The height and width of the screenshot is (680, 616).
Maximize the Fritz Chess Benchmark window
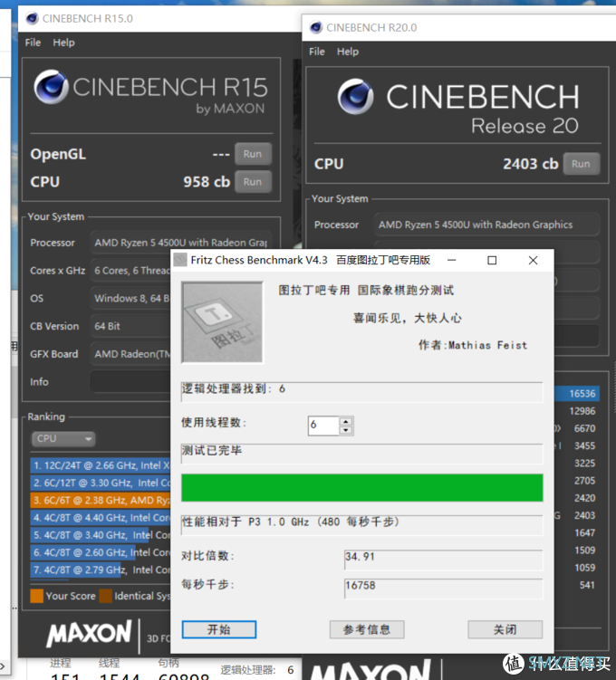point(492,260)
